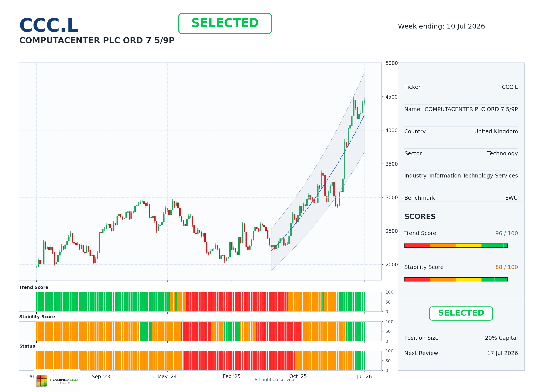This screenshot has width=549, height=392.
Task: Click the '88 / 100' stability score value
Action: 507,267
